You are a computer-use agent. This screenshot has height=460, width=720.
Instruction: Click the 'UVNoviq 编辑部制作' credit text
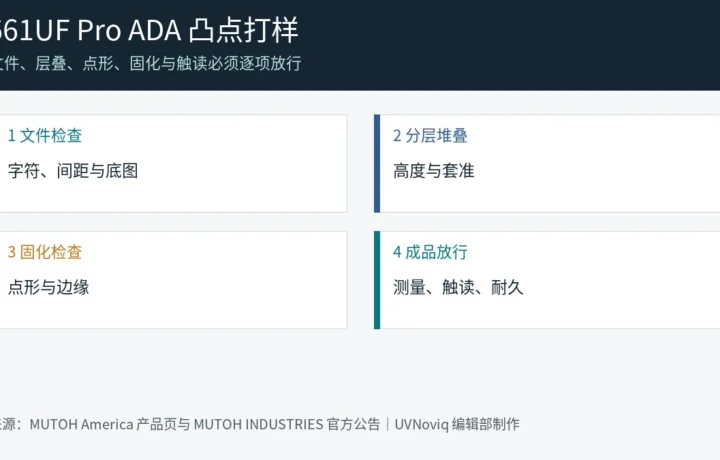(x=457, y=424)
